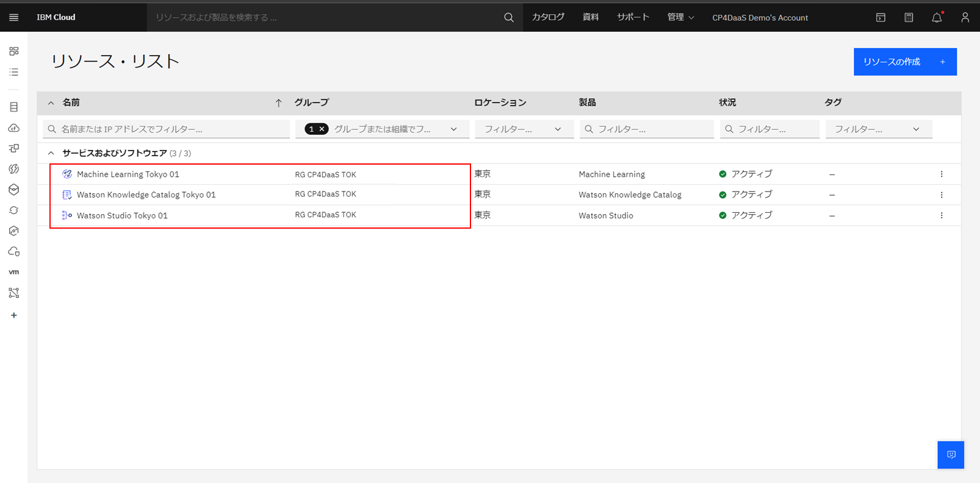Viewport: 980px width, 483px height.
Task: Open the cloud with lock sidebar icon
Action: 14,251
